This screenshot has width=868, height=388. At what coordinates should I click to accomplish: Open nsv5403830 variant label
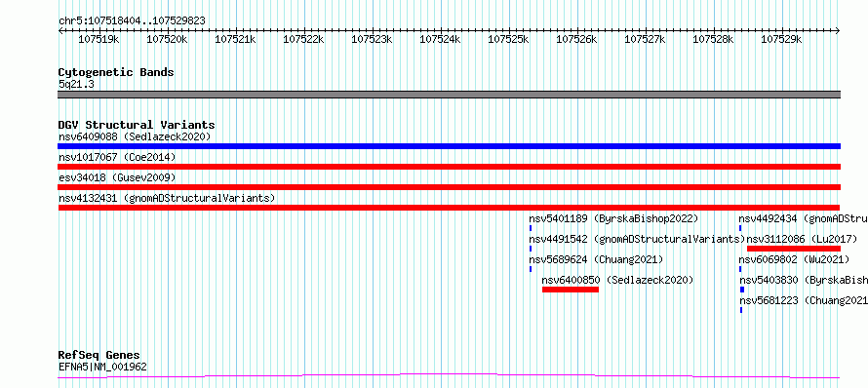[x=804, y=280]
